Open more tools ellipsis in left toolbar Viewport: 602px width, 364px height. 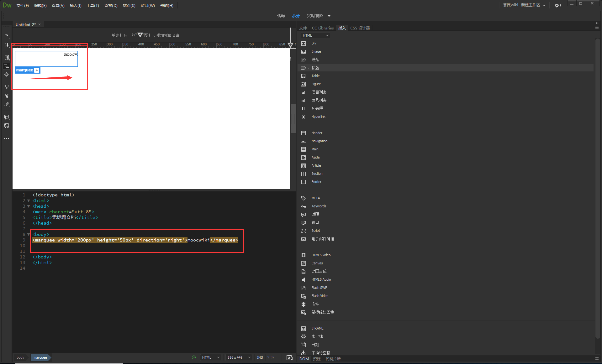(x=7, y=138)
